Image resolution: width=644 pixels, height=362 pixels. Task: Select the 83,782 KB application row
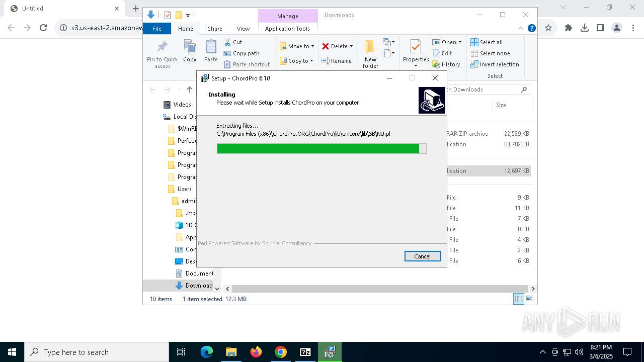[489, 144]
